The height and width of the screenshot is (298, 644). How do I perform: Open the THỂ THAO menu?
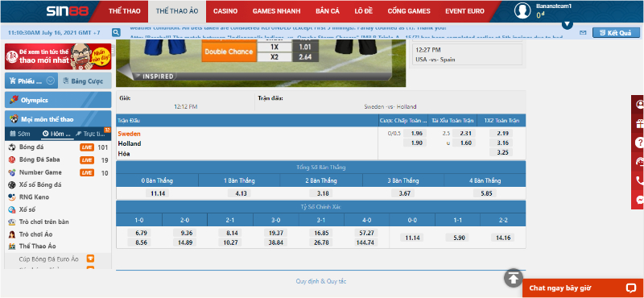(125, 11)
